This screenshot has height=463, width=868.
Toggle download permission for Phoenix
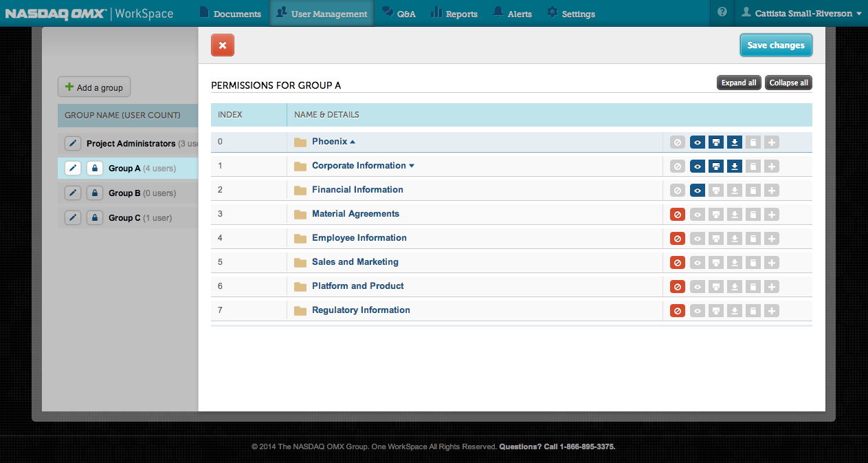click(x=735, y=142)
